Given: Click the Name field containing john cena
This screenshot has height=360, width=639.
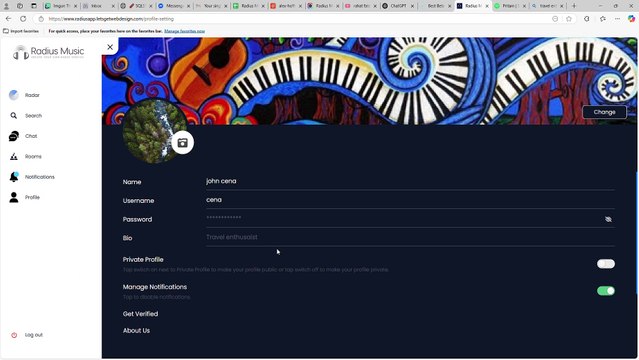Looking at the screenshot, I should pos(410,181).
